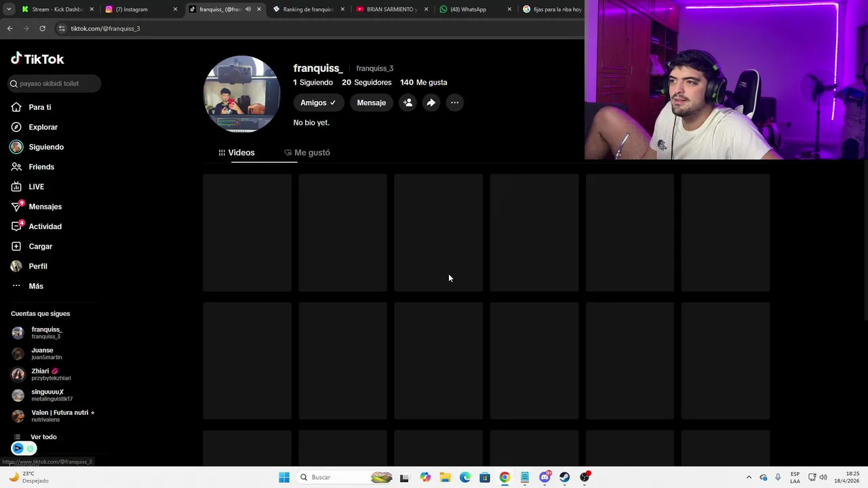This screenshot has width=868, height=488.
Task: Open Cargar to upload a video
Action: coord(32,246)
